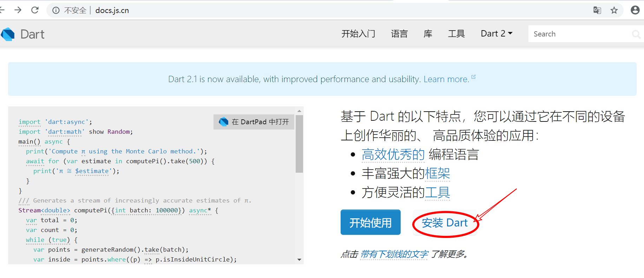Viewport: 644px width, 278px height.
Task: Click the code box scrollbar thumb
Action: [299, 144]
